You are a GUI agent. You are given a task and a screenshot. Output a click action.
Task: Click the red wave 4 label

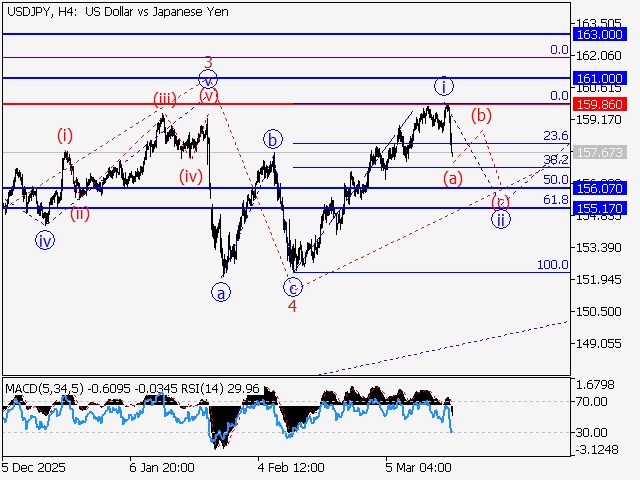click(292, 306)
